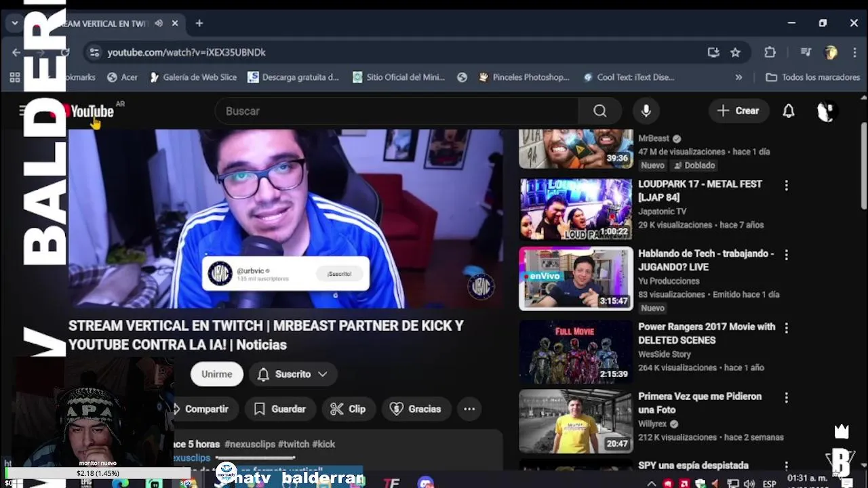This screenshot has width=868, height=488.
Task: Open more options for Hablando de Tech video
Action: coord(787,255)
